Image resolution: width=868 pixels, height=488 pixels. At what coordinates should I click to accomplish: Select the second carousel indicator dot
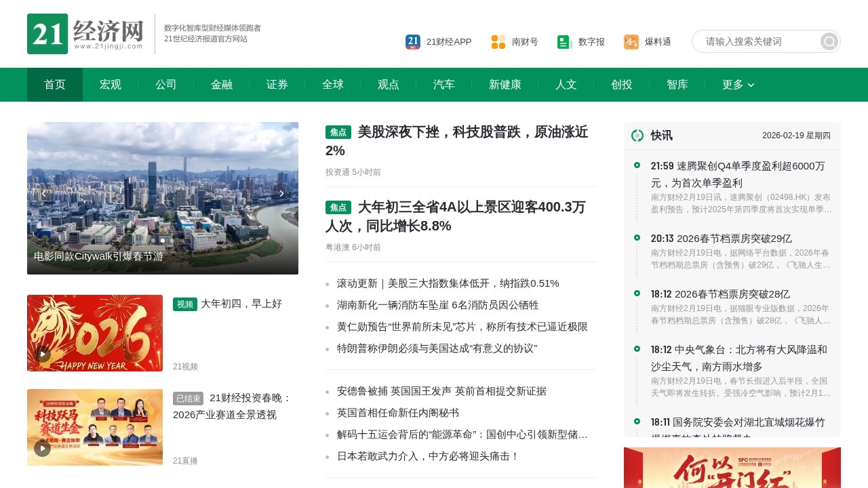pyautogui.click(x=163, y=241)
